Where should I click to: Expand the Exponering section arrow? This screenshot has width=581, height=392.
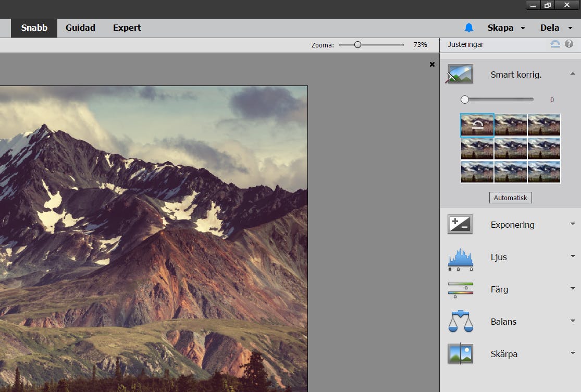coord(573,224)
